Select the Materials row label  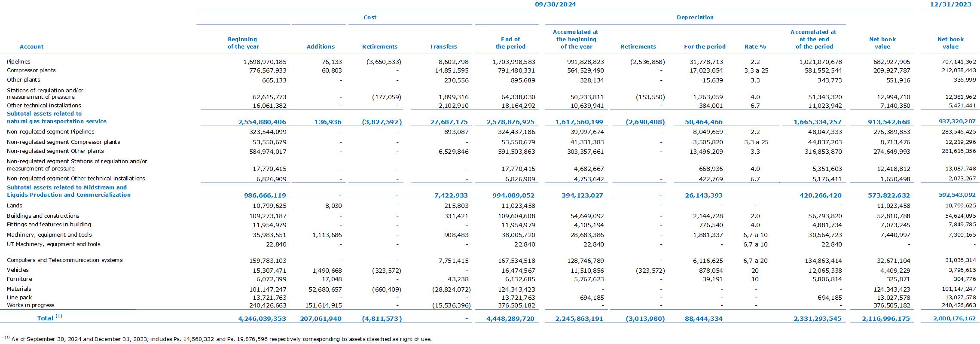(x=19, y=289)
